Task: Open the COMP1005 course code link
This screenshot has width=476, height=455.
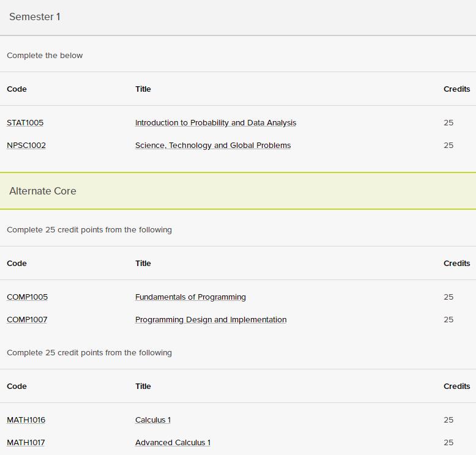Action: click(x=28, y=297)
